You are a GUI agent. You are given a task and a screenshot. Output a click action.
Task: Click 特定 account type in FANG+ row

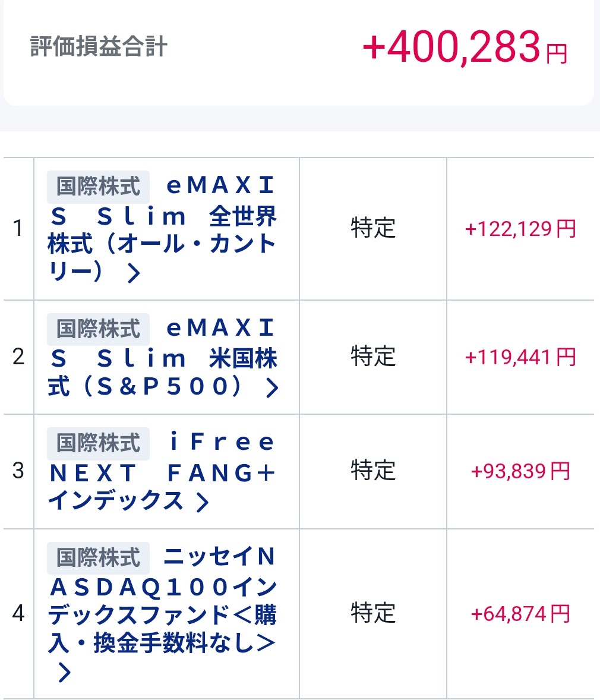point(373,471)
